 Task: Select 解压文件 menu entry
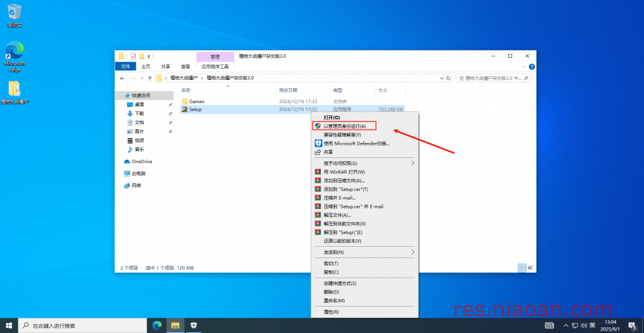click(x=365, y=215)
